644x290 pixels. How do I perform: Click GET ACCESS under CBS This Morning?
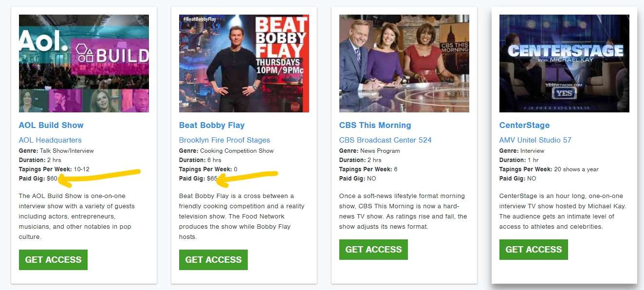(373, 250)
